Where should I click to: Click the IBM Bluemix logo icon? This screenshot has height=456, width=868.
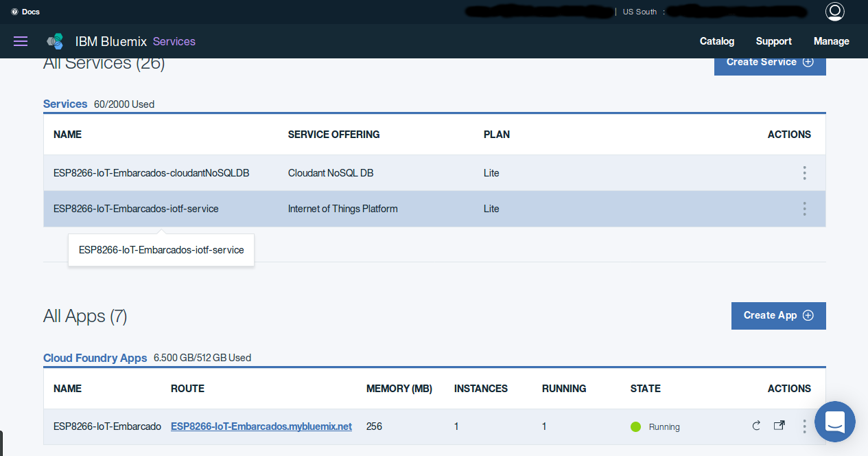click(x=55, y=41)
